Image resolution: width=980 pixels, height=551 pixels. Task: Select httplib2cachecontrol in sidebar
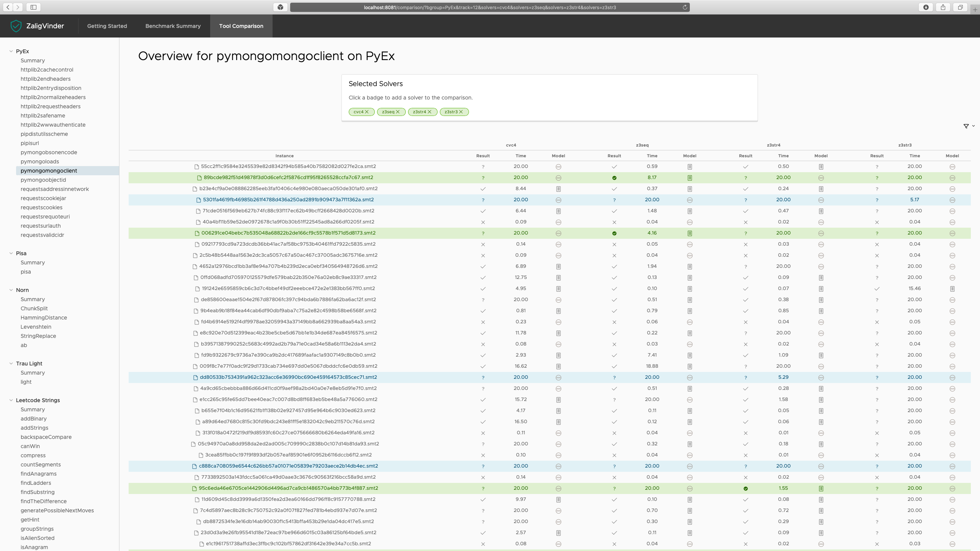pos(47,70)
